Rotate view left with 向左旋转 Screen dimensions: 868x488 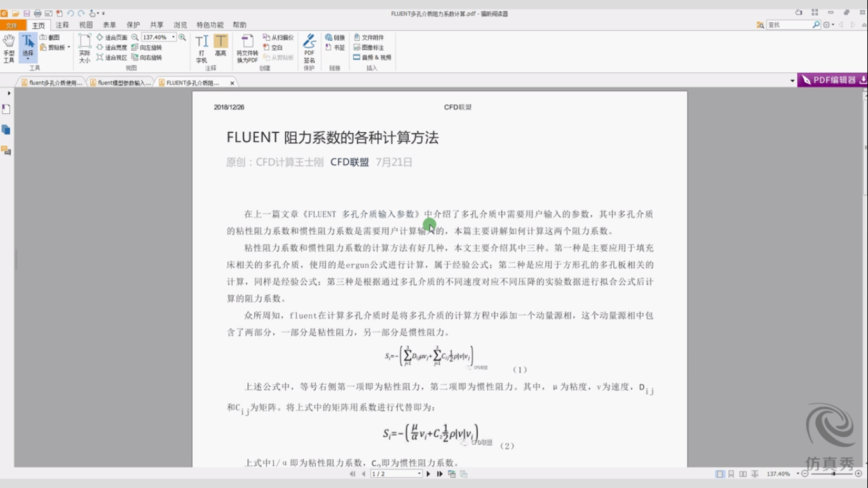click(147, 48)
